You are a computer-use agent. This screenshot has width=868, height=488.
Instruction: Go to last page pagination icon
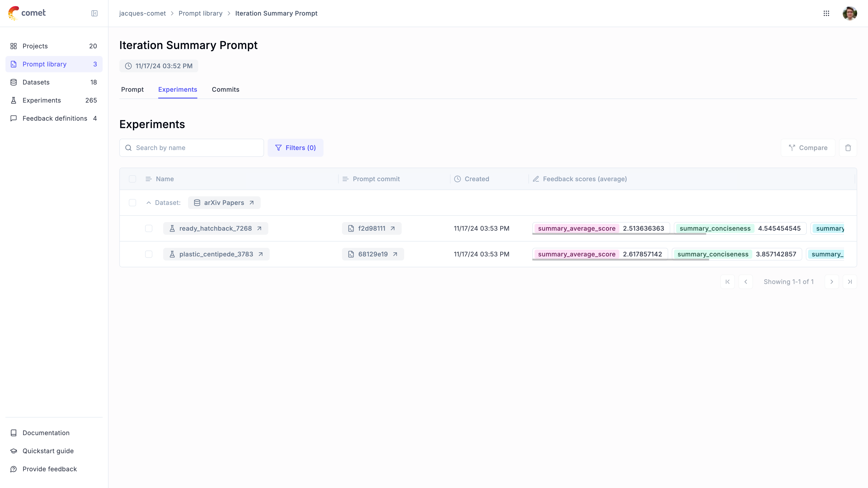coord(850,282)
